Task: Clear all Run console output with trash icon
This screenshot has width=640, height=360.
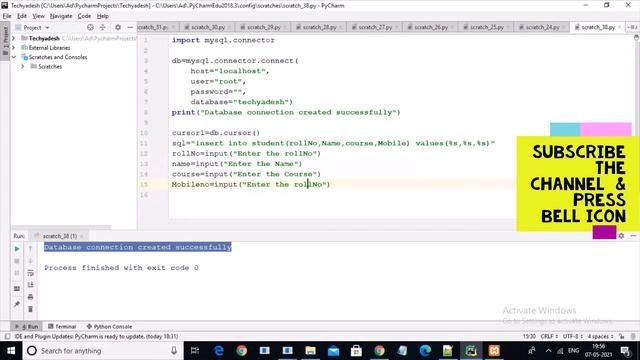Action: click(30, 309)
